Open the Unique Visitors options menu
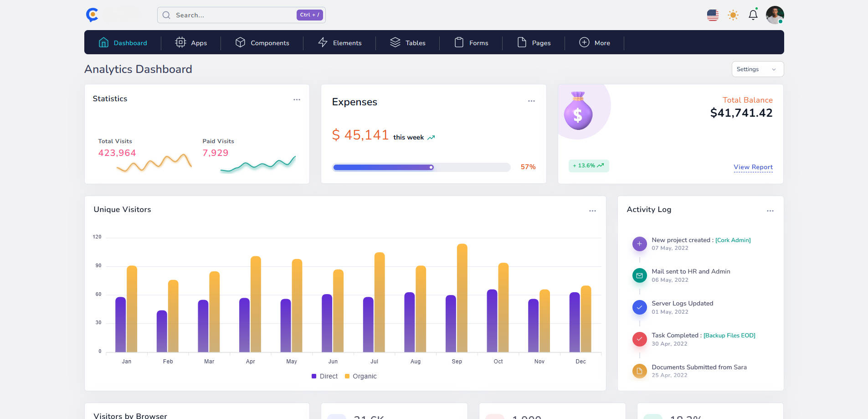This screenshot has width=868, height=419. click(x=592, y=210)
